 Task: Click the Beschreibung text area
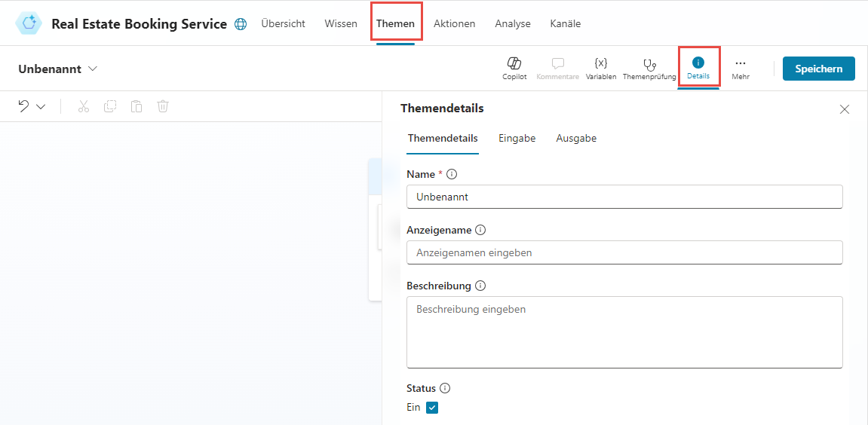[624, 332]
